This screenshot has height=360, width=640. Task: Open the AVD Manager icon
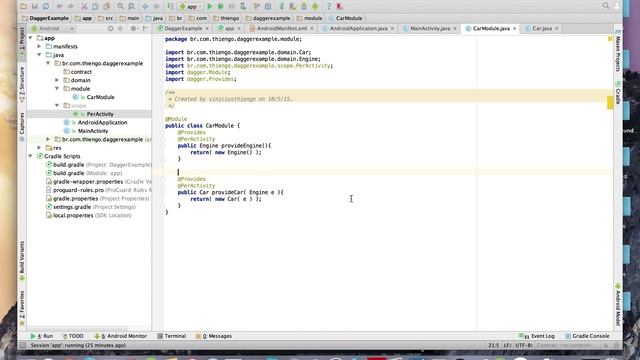pos(293,6)
